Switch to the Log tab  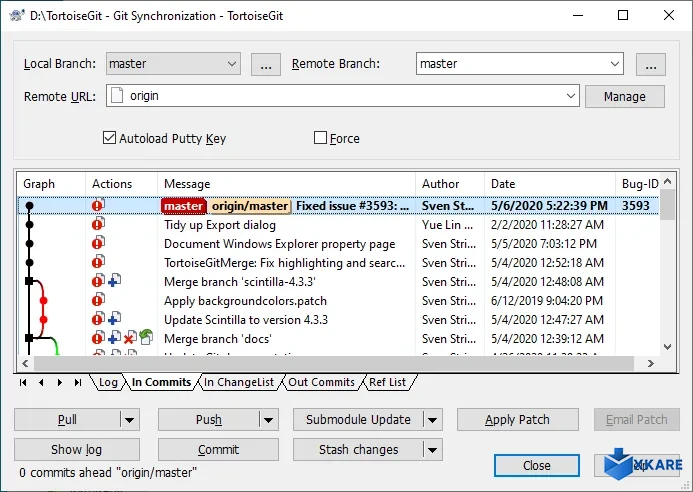click(108, 382)
